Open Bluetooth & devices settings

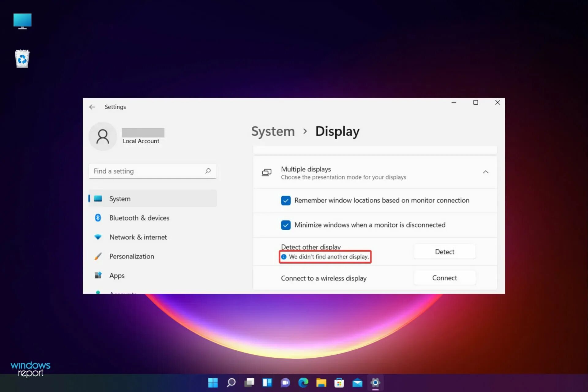click(x=139, y=218)
